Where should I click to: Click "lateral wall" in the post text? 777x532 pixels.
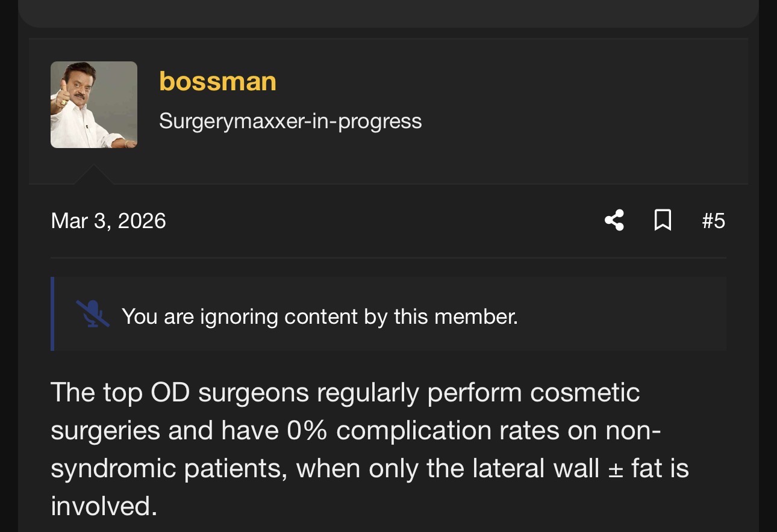click(x=528, y=469)
